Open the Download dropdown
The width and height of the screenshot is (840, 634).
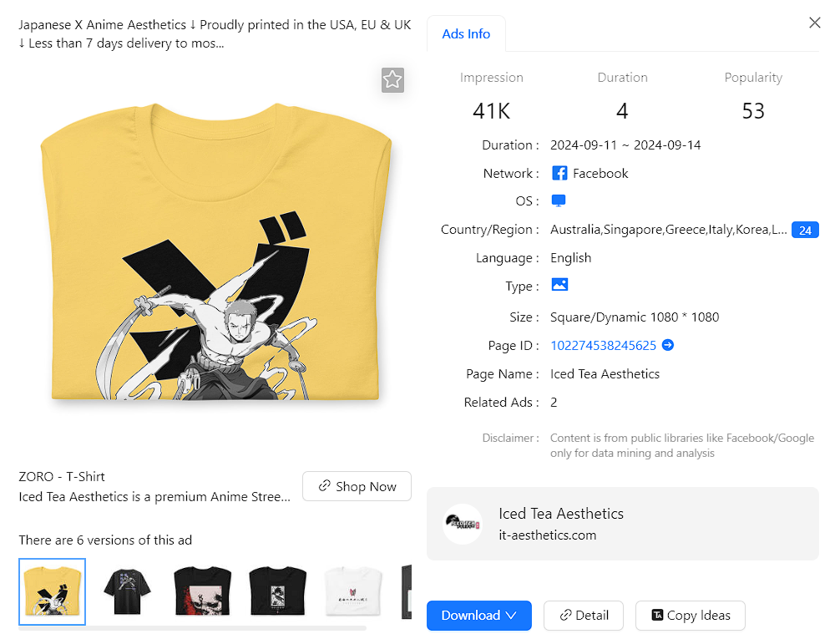[478, 616]
